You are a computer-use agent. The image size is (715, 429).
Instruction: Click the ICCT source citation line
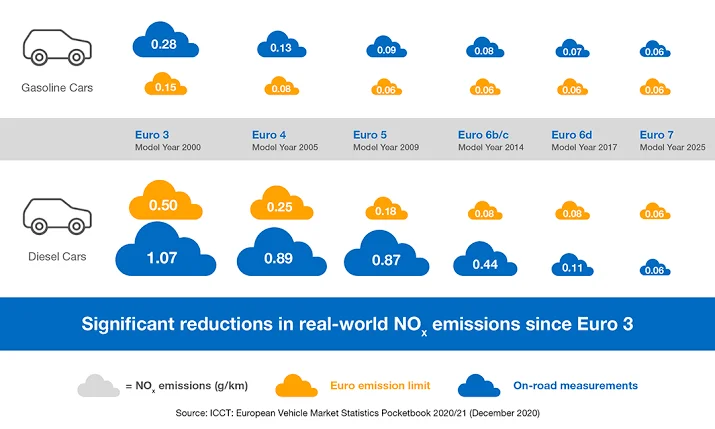(x=358, y=413)
